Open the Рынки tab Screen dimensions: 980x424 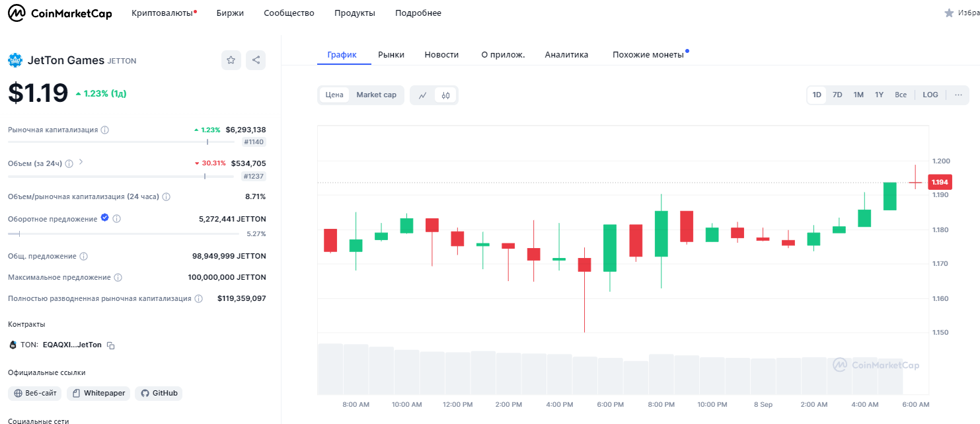coord(391,55)
